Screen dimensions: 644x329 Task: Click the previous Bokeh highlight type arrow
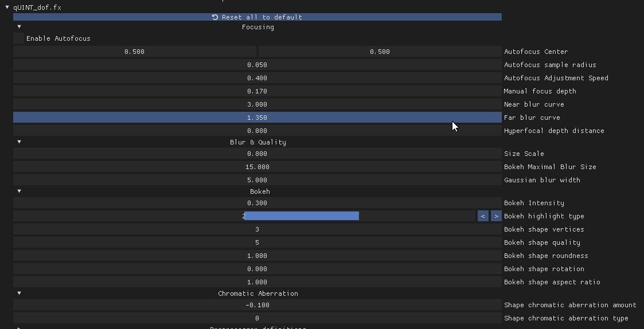tap(483, 216)
